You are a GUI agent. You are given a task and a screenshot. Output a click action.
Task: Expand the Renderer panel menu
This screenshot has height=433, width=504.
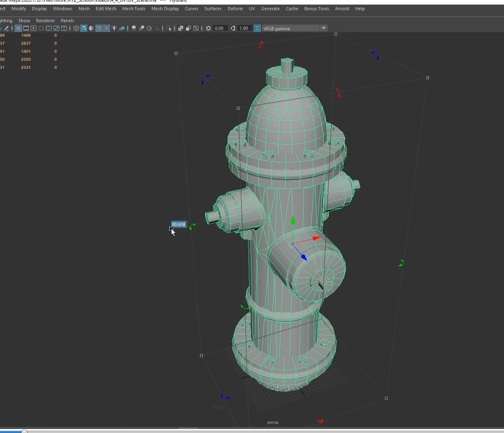click(x=45, y=21)
